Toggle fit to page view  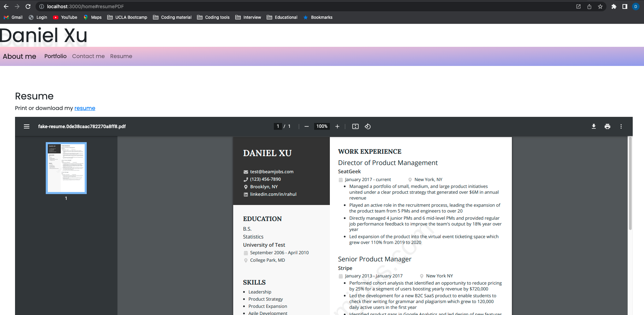point(355,126)
